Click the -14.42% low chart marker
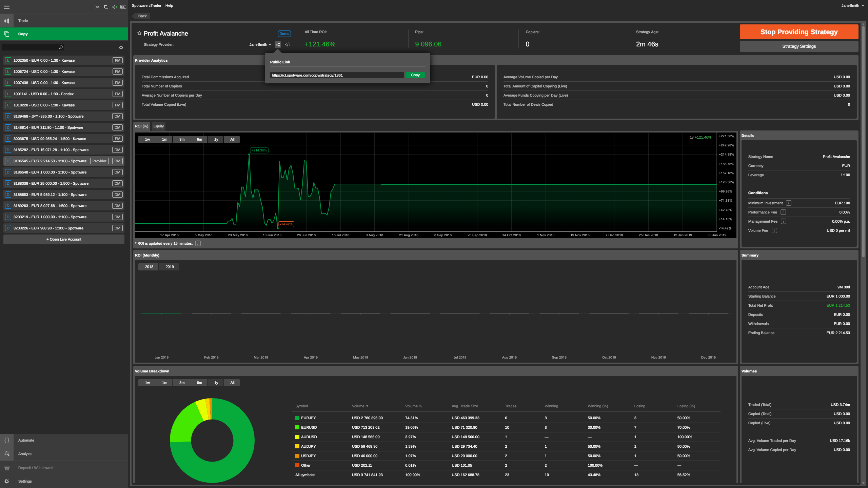This screenshot has height=488, width=868. click(x=286, y=224)
